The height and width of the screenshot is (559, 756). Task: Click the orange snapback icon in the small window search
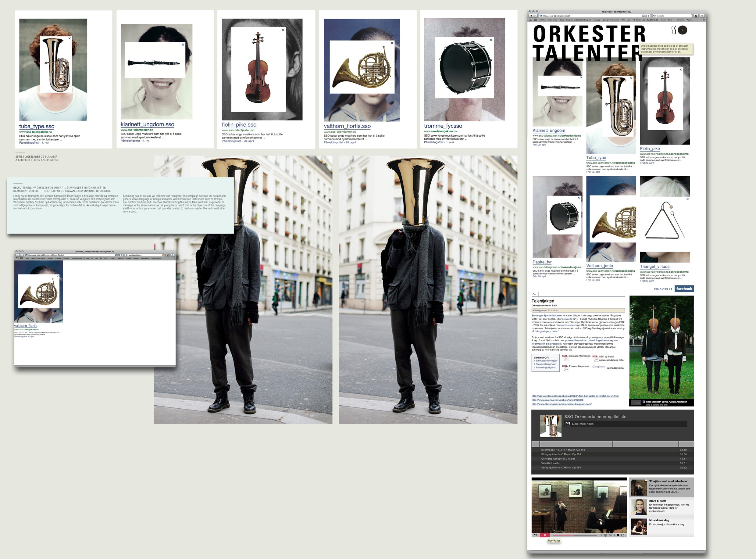point(163,255)
